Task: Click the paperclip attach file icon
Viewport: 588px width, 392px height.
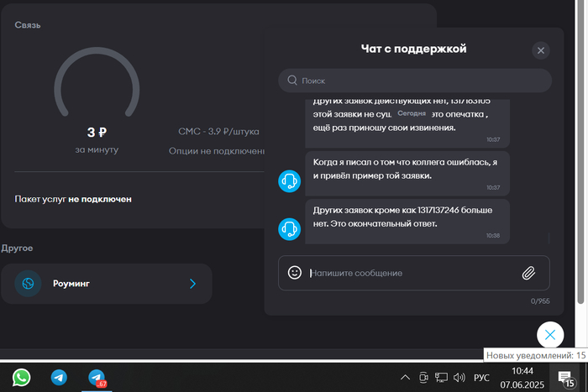Action: pyautogui.click(x=528, y=273)
